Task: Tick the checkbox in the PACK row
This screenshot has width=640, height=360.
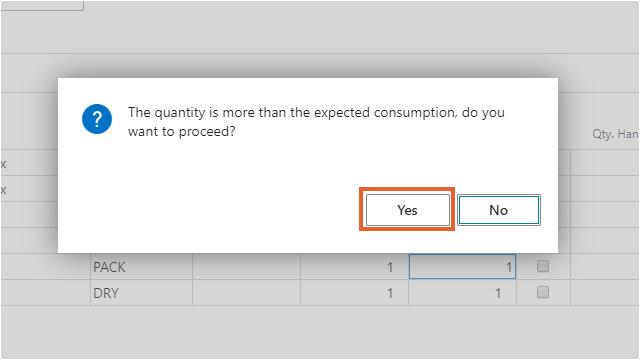Action: point(543,266)
